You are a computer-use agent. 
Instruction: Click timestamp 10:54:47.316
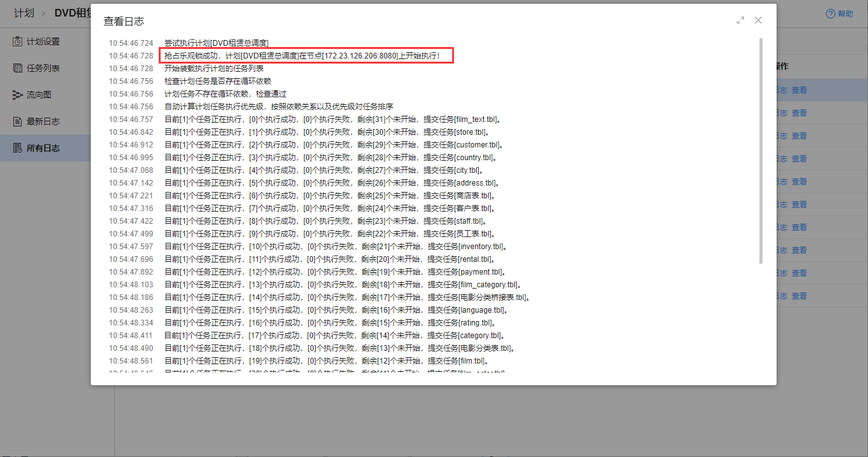click(x=131, y=208)
